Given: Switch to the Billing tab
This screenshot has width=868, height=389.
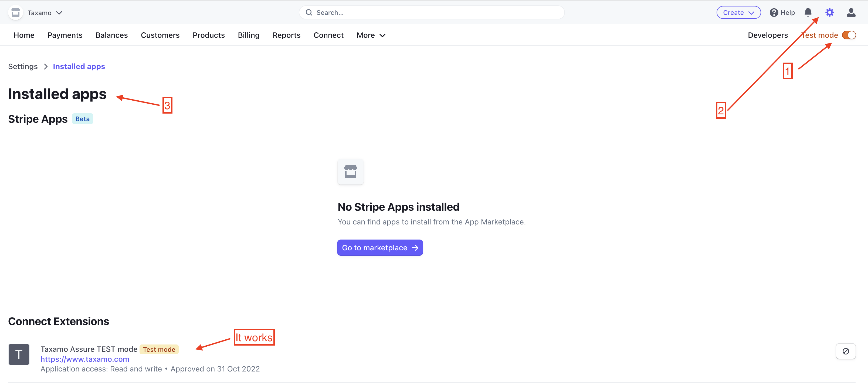Looking at the screenshot, I should coord(248,35).
